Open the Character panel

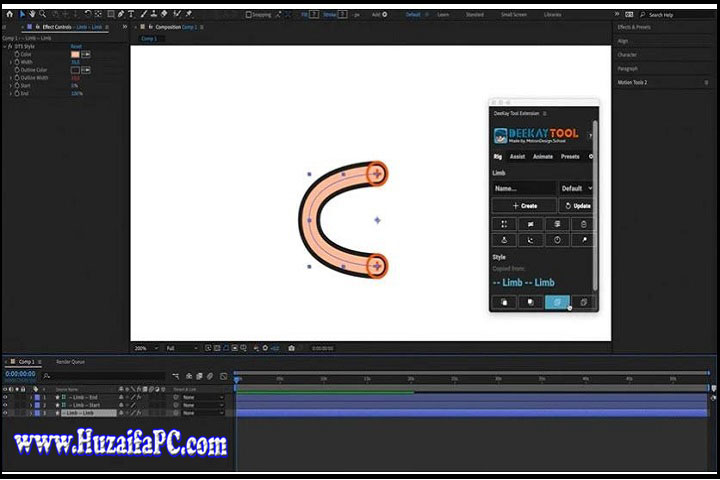(x=627, y=55)
